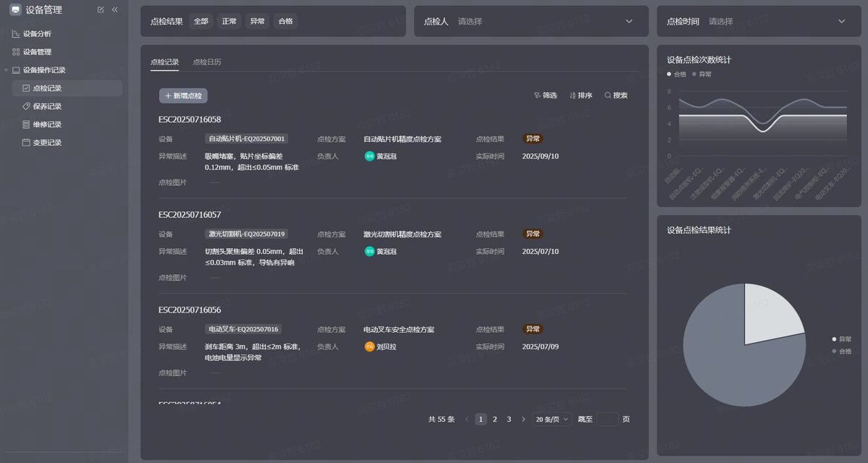Click 设备点检结果统计 chart title

click(x=699, y=230)
